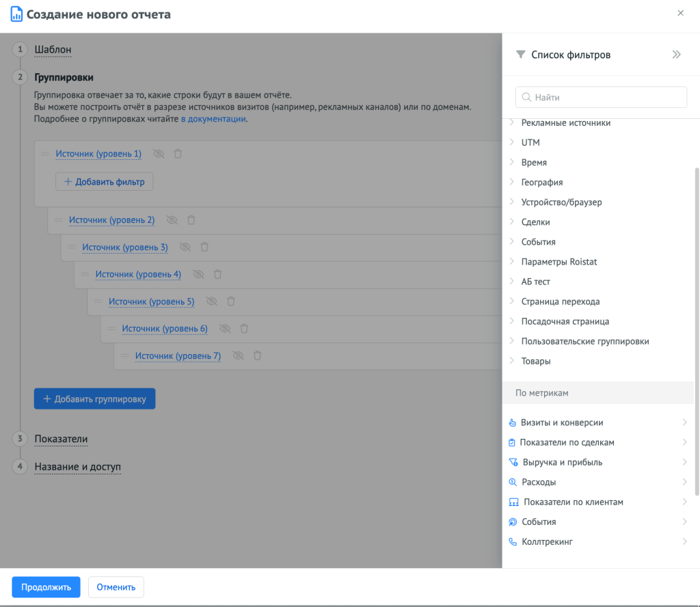The height and width of the screenshot is (607, 700).
Task: Click Отменить button
Action: click(116, 587)
